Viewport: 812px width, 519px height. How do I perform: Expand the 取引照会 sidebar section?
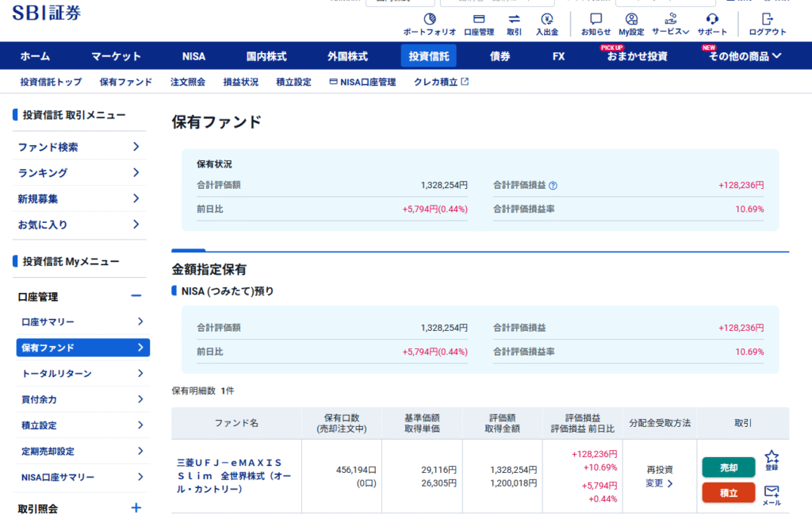click(x=136, y=508)
